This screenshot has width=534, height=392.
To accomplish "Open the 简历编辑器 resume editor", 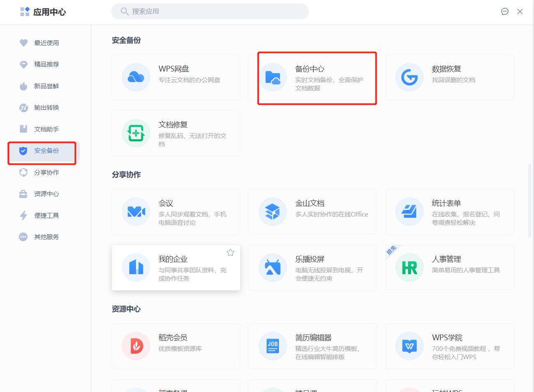I will pyautogui.click(x=313, y=346).
